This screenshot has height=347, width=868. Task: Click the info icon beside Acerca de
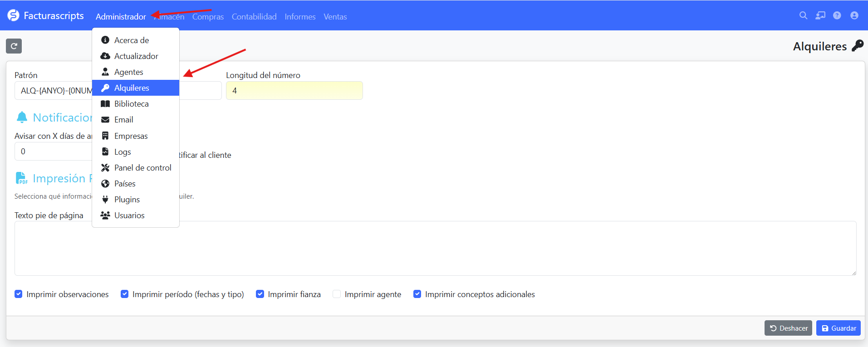105,40
